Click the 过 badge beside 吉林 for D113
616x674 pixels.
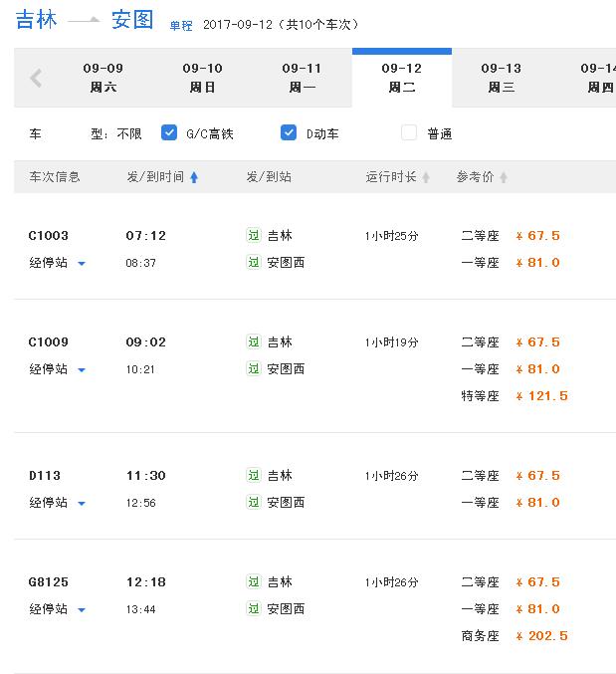[x=254, y=475]
